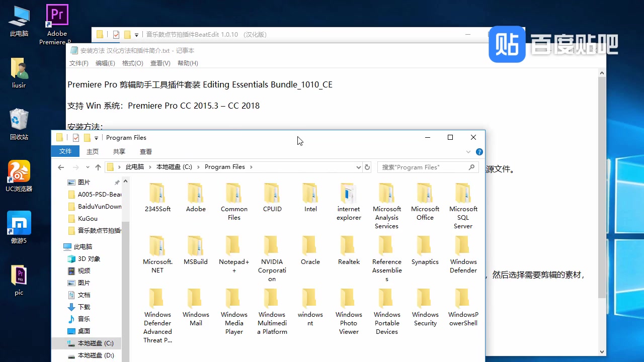Select the Windows Media Player folder

[234, 312]
